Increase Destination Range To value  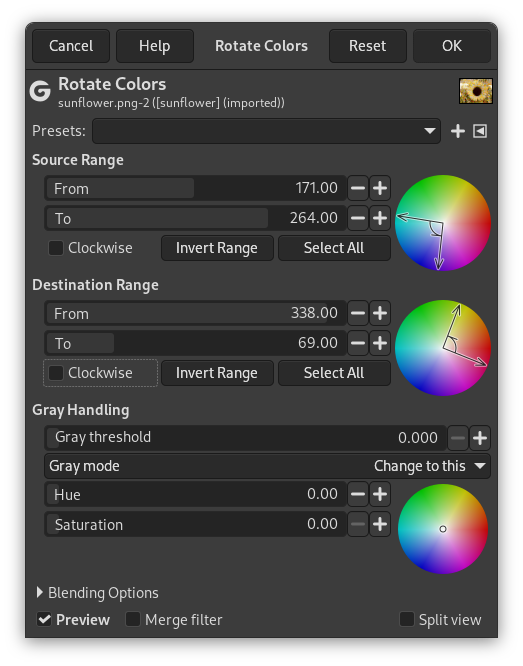(x=380, y=343)
